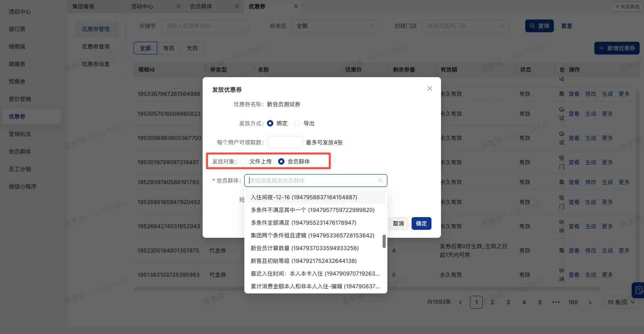Choose 会员群体 as 发放对象
Image resolution: width=644 pixels, height=334 pixels.
pos(281,161)
